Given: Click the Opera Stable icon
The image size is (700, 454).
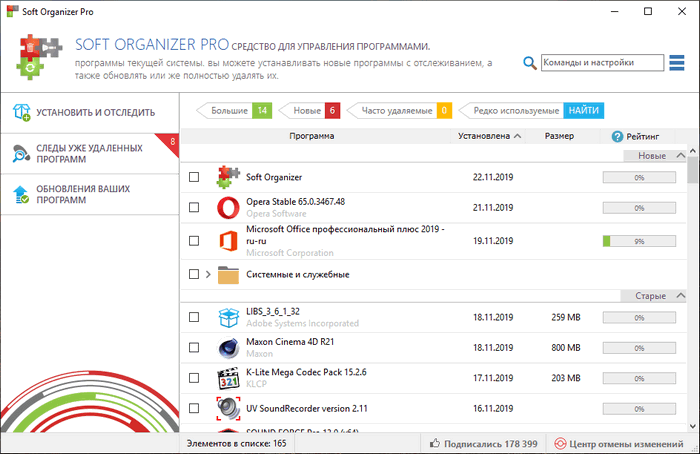Looking at the screenshot, I should point(228,208).
